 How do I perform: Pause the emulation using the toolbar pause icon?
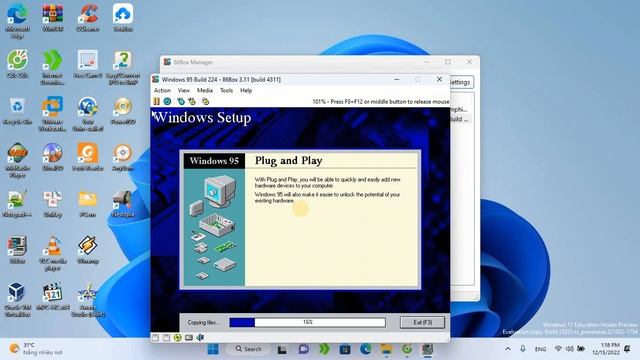click(157, 101)
